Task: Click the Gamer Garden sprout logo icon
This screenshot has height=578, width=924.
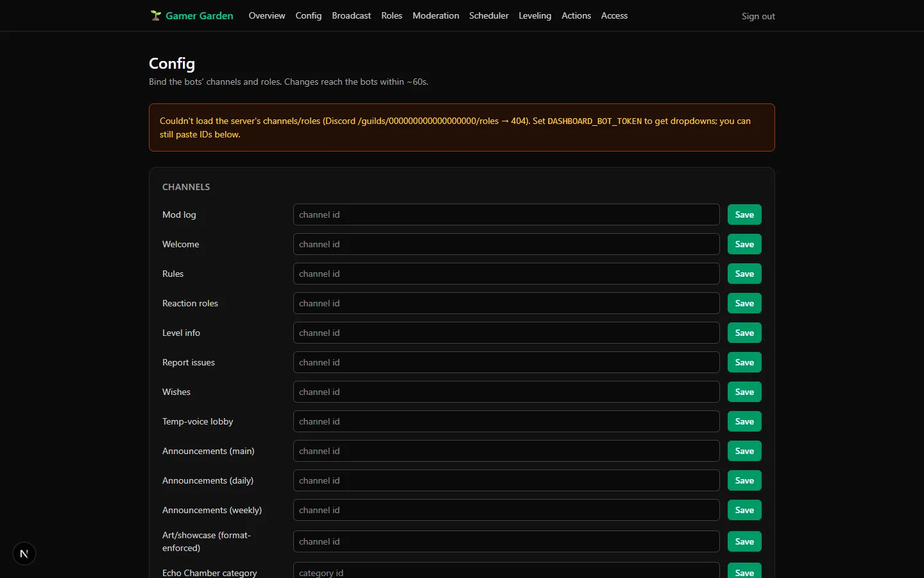Action: tap(155, 15)
